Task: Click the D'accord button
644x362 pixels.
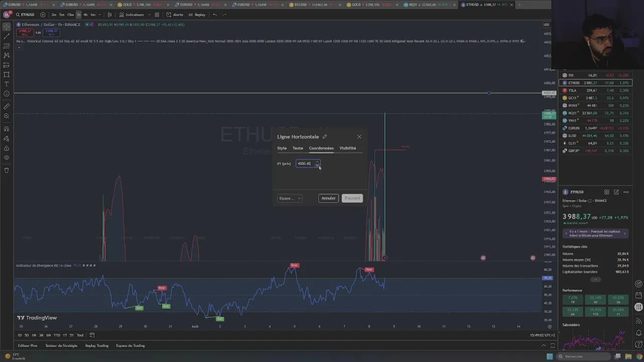Action: [x=352, y=198]
